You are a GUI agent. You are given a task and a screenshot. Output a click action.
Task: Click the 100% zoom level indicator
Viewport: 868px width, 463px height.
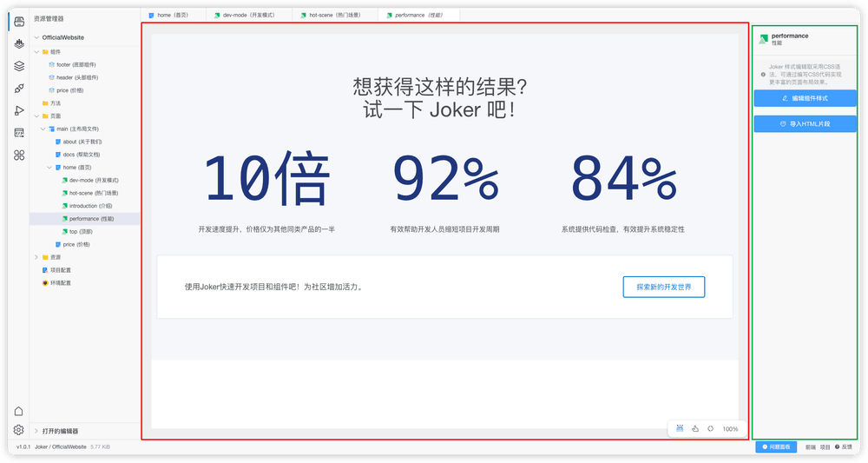tap(730, 429)
